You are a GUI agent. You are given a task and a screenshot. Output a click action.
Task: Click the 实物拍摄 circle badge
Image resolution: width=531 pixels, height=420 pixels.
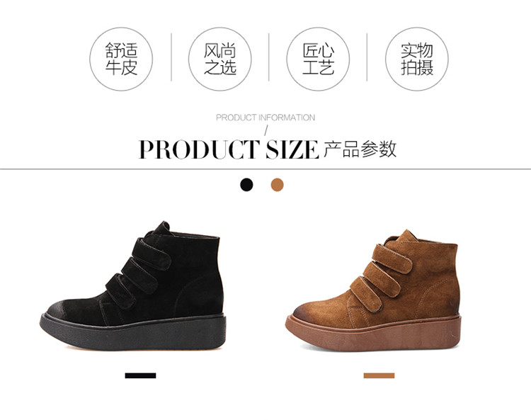(417, 59)
